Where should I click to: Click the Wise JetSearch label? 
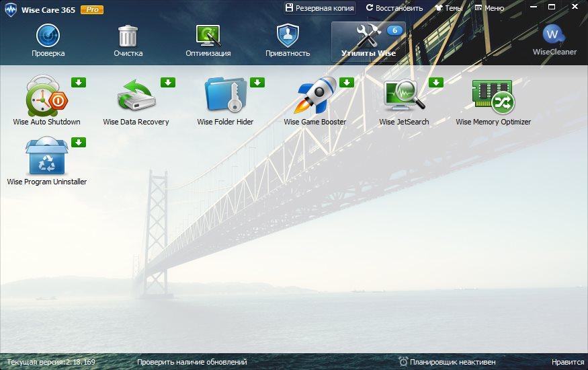tap(404, 122)
